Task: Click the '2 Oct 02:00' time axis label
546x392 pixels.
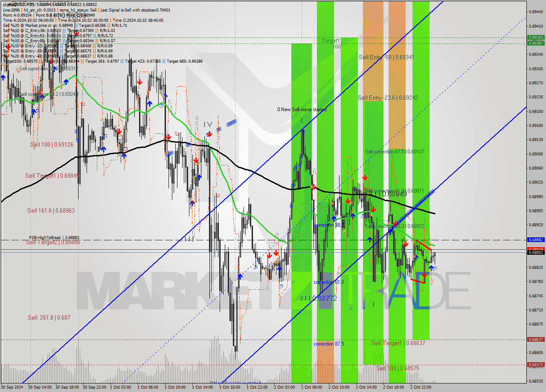Action: tap(284, 387)
